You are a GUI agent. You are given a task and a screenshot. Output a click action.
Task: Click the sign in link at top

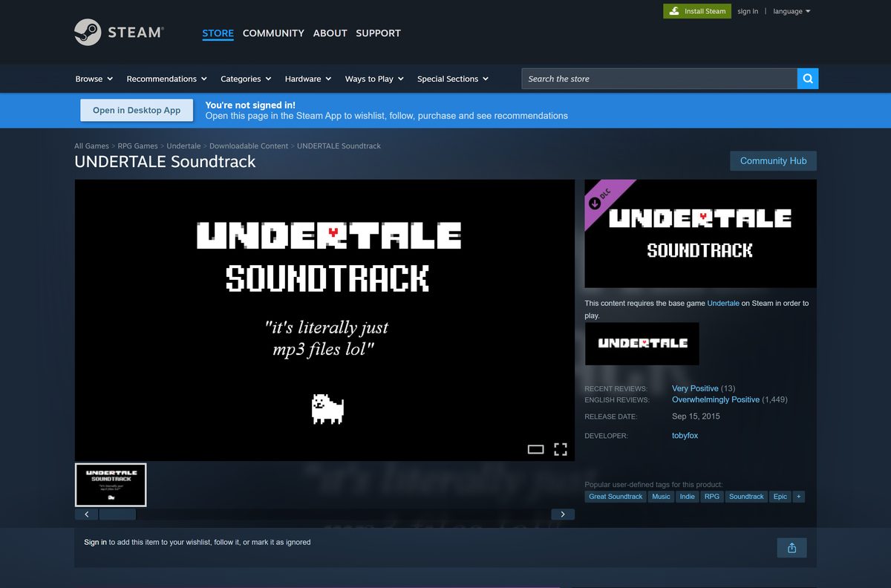pyautogui.click(x=748, y=11)
